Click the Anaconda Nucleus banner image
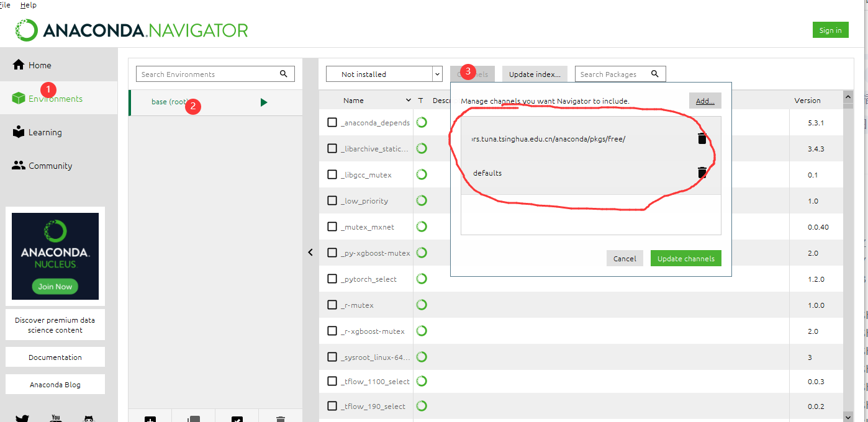 click(55, 256)
